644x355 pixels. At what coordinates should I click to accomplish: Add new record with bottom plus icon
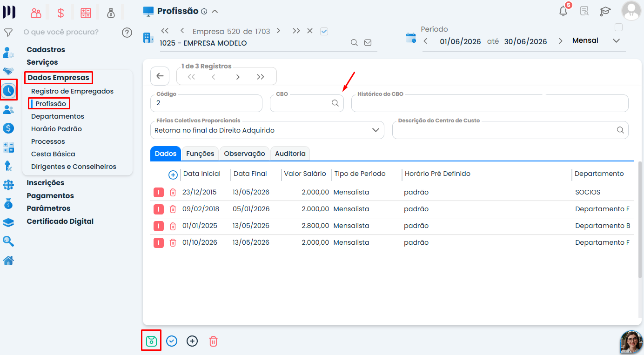pos(192,341)
